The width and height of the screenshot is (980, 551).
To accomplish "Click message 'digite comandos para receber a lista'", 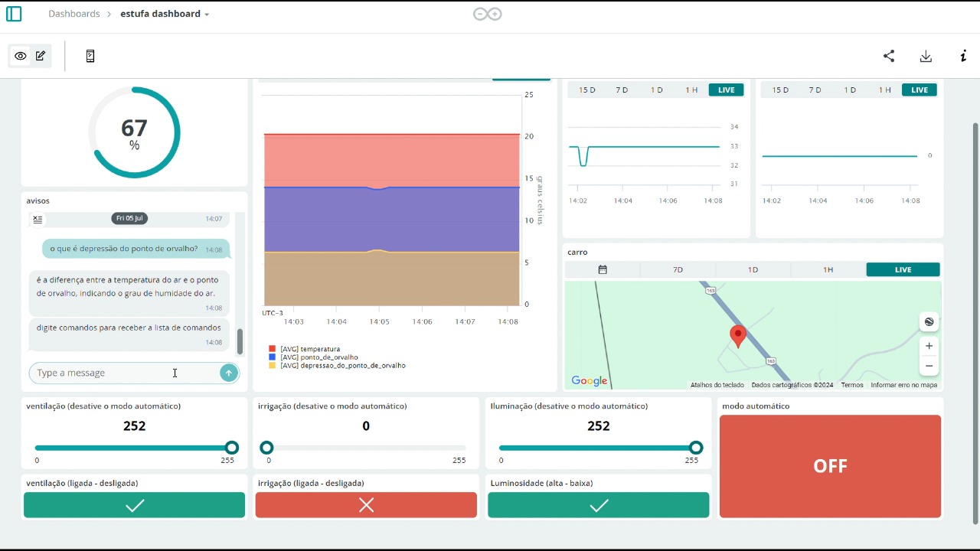I will tap(129, 334).
